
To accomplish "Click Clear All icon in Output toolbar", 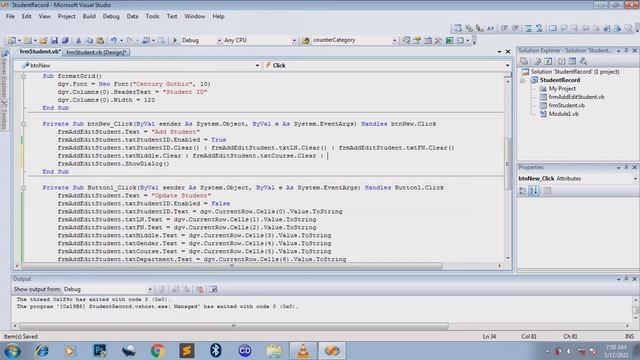I will 200,289.
